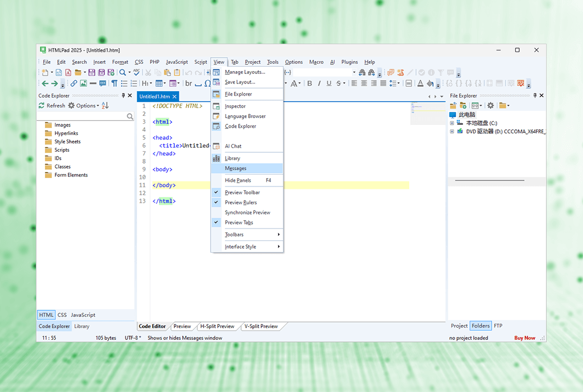Click the Spell check ABC icon
Image resolution: width=583 pixels, height=392 pixels.
(136, 72)
